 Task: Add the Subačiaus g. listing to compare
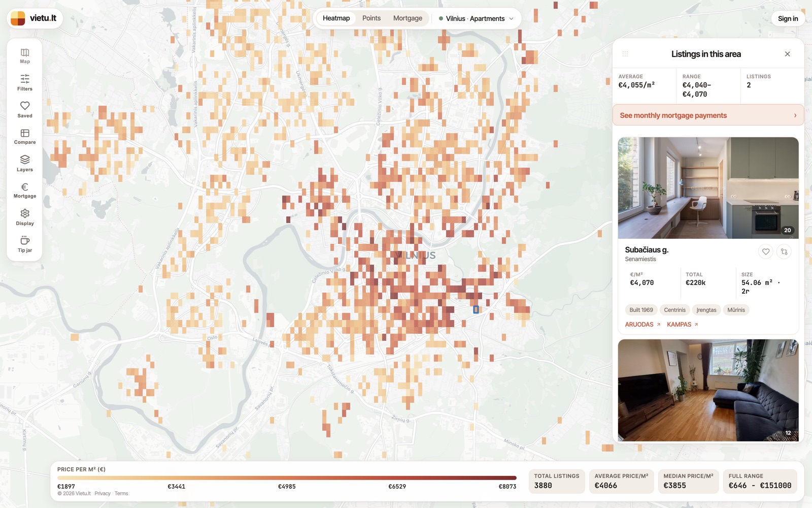(784, 251)
